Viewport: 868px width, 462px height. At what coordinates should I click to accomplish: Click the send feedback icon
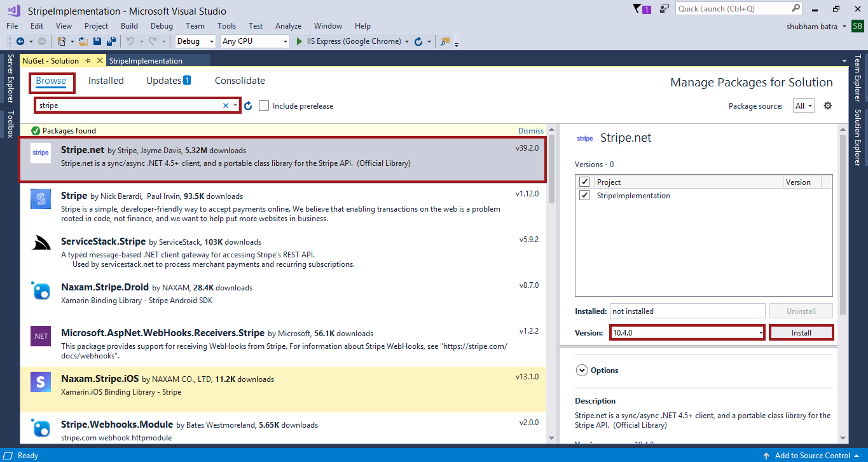[x=665, y=9]
